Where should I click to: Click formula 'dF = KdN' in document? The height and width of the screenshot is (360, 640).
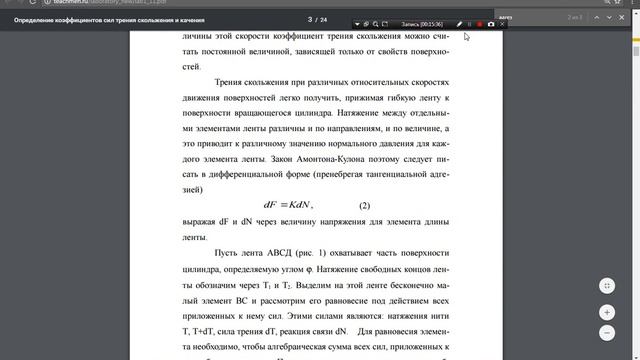(x=288, y=205)
